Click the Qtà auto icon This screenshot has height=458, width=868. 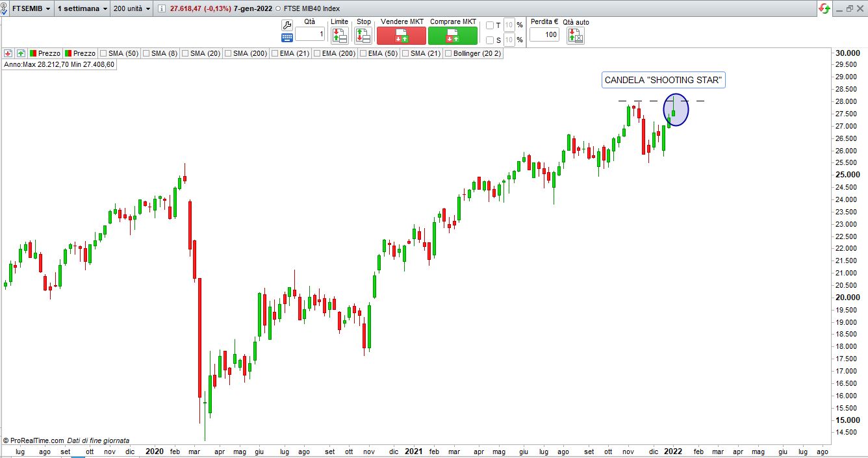(576, 35)
